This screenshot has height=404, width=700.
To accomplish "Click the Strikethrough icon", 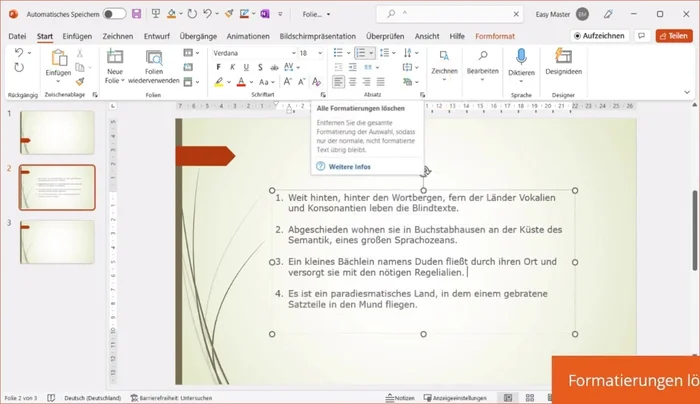I will (x=275, y=67).
